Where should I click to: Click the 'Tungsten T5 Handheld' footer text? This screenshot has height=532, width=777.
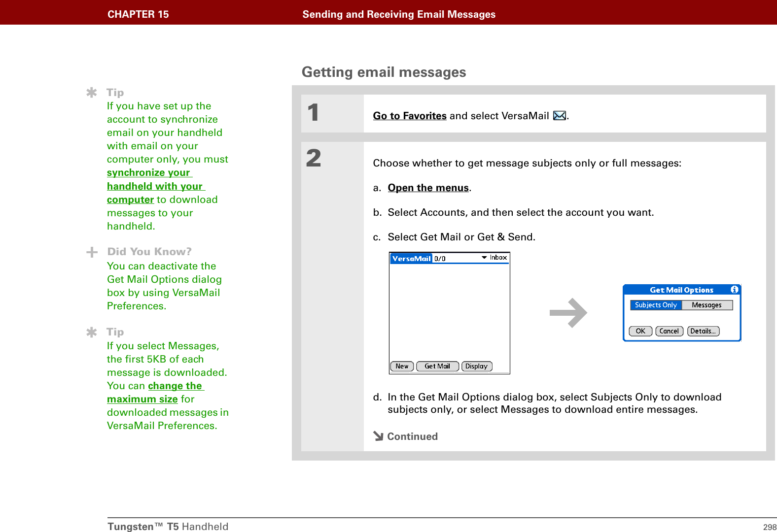click(168, 527)
